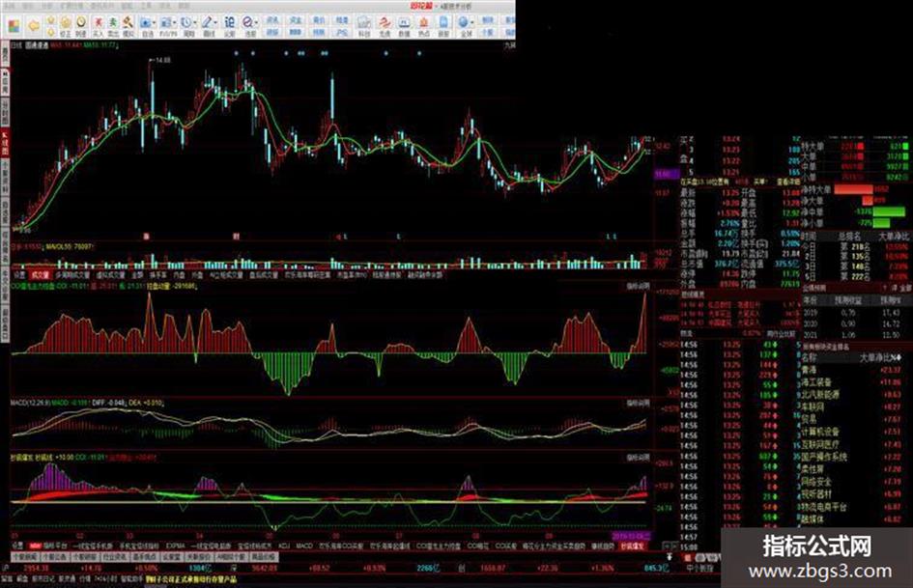The width and height of the screenshot is (913, 588).
Task: Select the highlighted last indicator tab at bottom
Action: [633, 546]
